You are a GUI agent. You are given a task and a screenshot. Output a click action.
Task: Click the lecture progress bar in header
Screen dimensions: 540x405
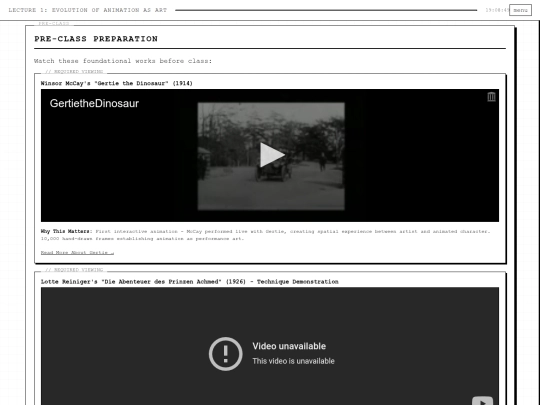pyautogui.click(x=326, y=10)
